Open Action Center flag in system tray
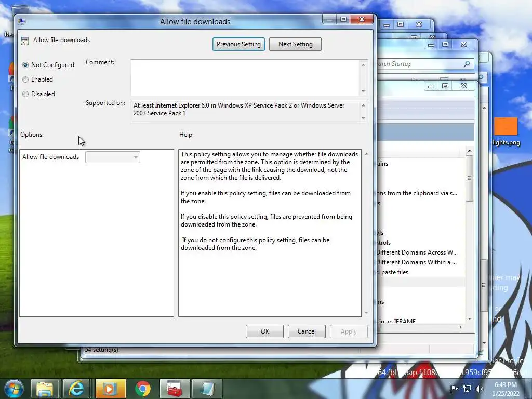The width and height of the screenshot is (532, 399). (x=454, y=389)
